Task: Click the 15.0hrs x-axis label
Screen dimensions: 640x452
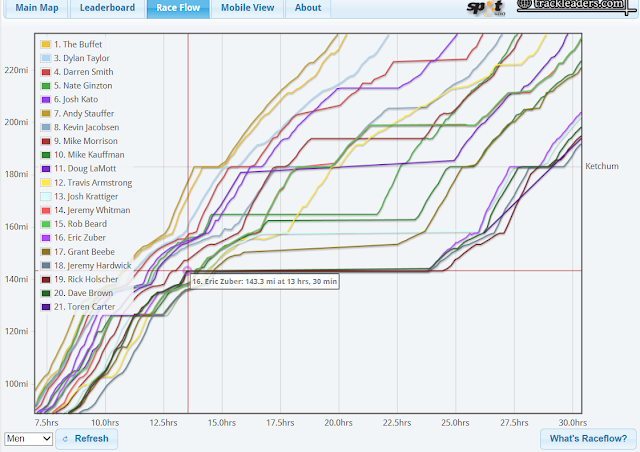Action: pos(222,423)
